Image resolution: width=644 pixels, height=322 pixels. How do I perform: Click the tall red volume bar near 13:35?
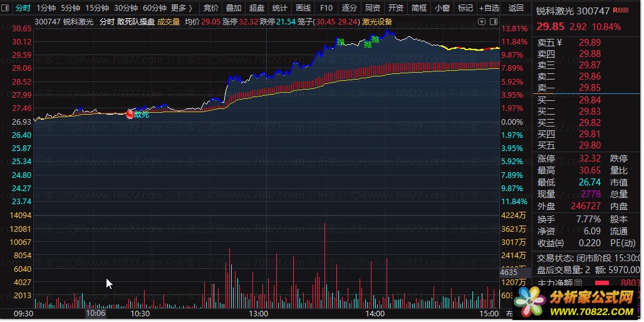325,266
